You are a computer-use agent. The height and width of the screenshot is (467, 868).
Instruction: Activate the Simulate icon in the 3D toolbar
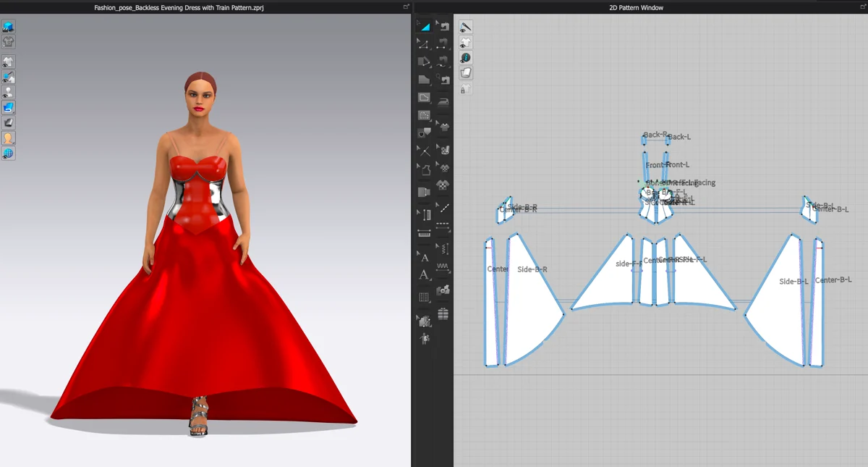(x=9, y=24)
